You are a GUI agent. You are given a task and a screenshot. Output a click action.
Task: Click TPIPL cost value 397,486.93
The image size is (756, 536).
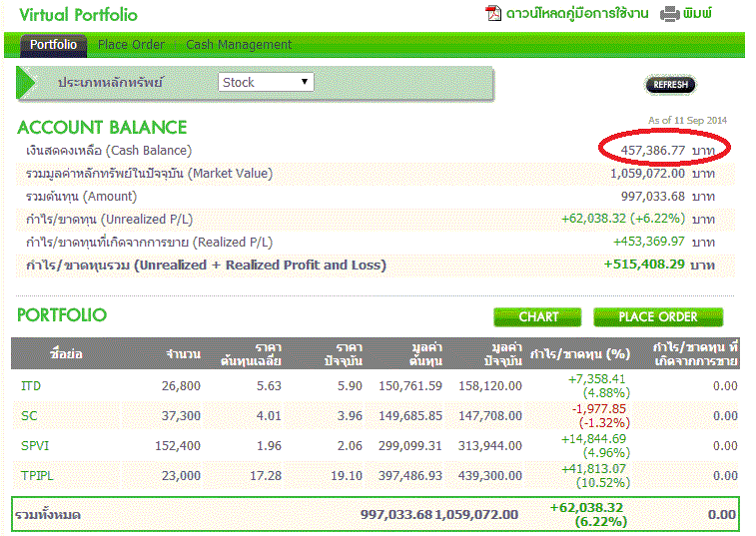[x=410, y=476]
